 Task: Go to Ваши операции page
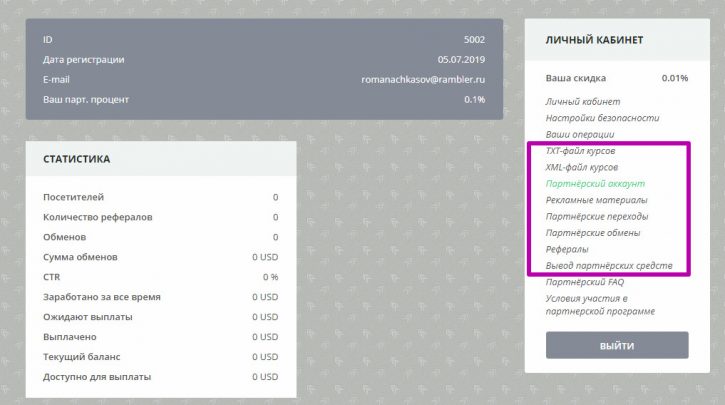coord(580,135)
